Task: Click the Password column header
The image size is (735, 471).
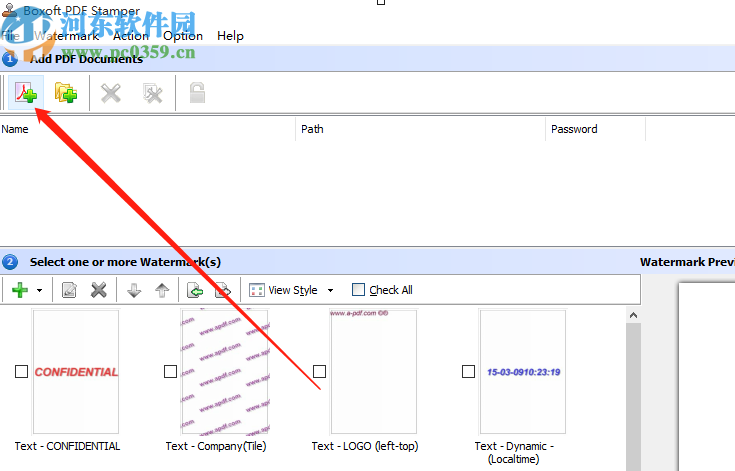Action: (596, 129)
